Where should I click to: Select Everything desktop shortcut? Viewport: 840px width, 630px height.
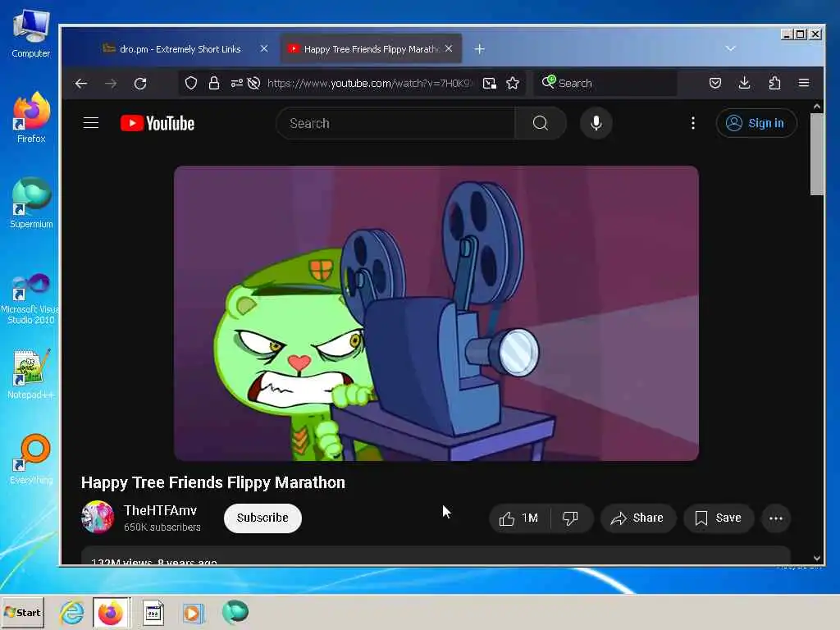click(x=31, y=459)
